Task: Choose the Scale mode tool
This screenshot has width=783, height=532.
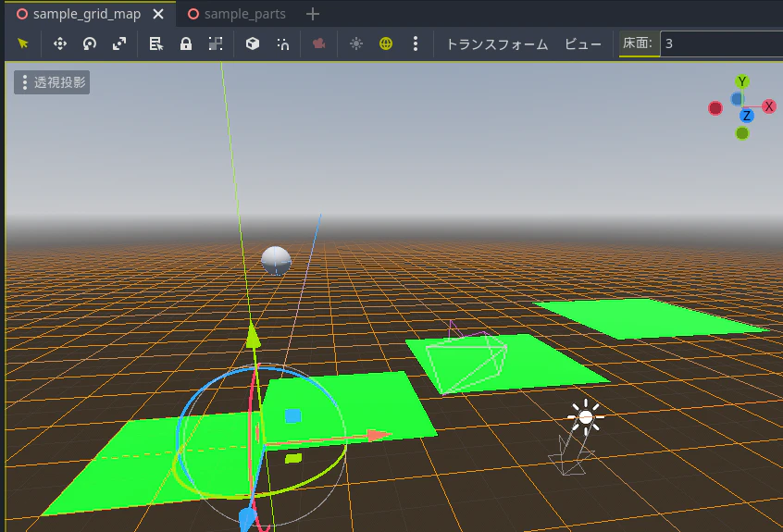Action: (x=119, y=43)
